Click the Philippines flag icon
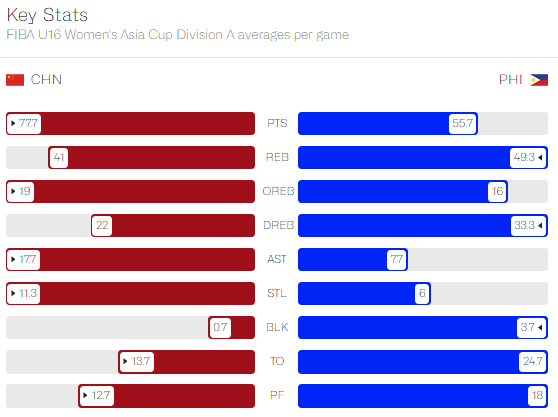 click(539, 80)
